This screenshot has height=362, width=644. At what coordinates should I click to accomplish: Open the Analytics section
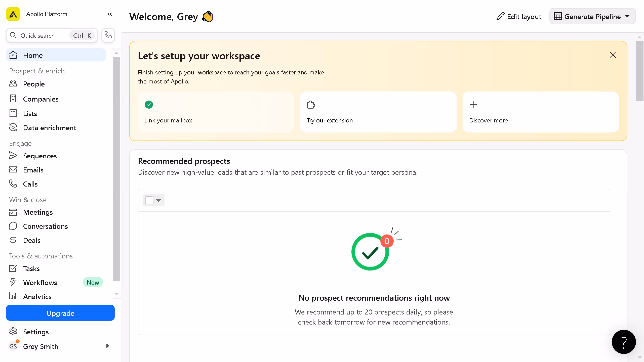coord(37,296)
